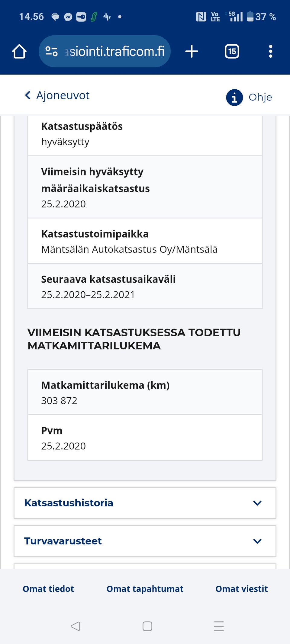Tap the Ohje info icon
The width and height of the screenshot is (290, 644).
click(x=234, y=97)
